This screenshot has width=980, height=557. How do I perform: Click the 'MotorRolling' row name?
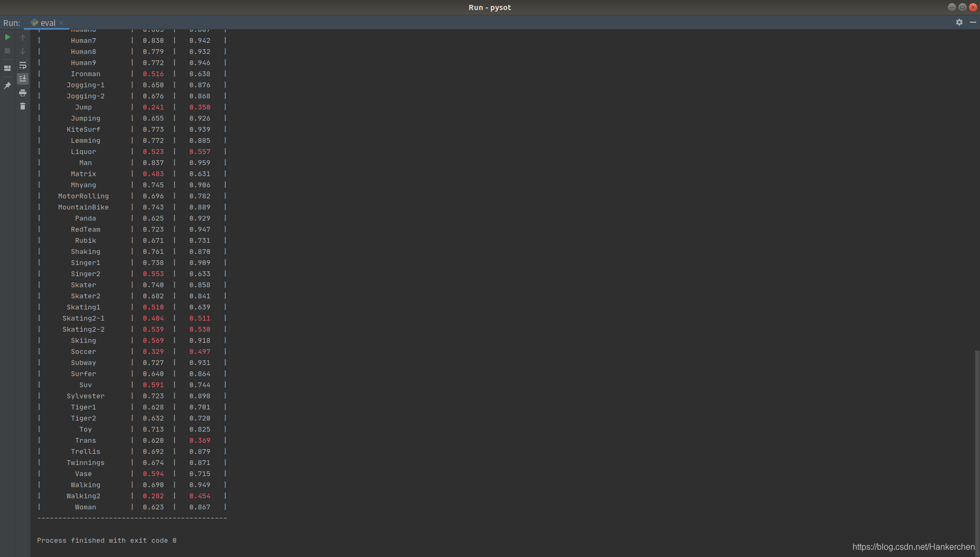(84, 196)
